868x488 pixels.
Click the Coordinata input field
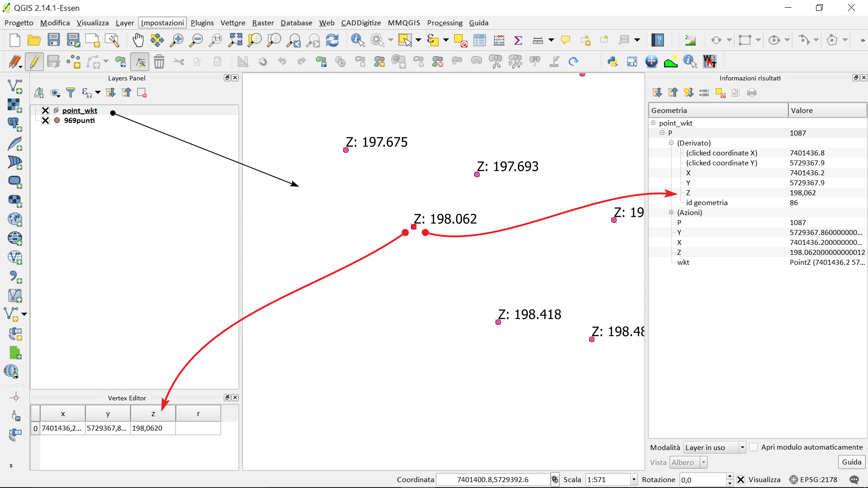pyautogui.click(x=492, y=479)
